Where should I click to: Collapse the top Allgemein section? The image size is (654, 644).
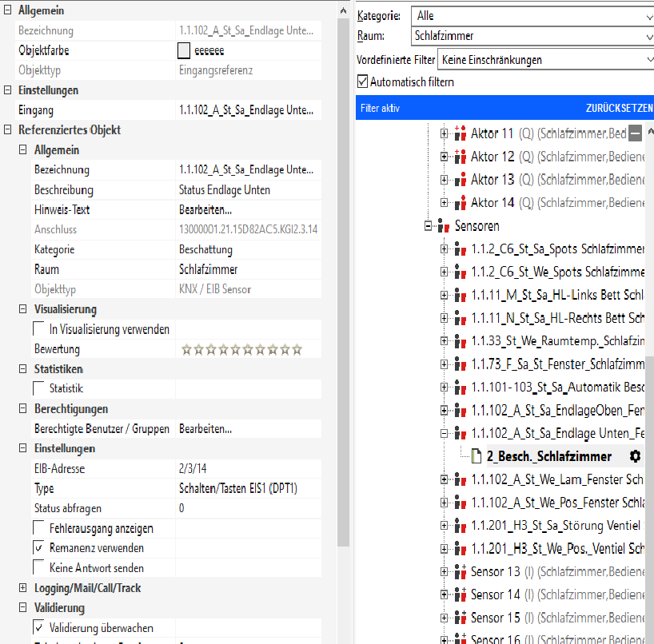tap(7, 10)
